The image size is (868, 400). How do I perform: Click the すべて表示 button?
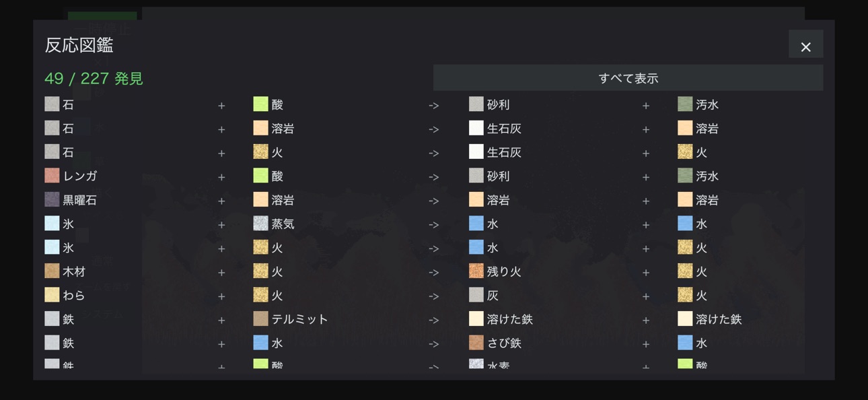coord(628,78)
